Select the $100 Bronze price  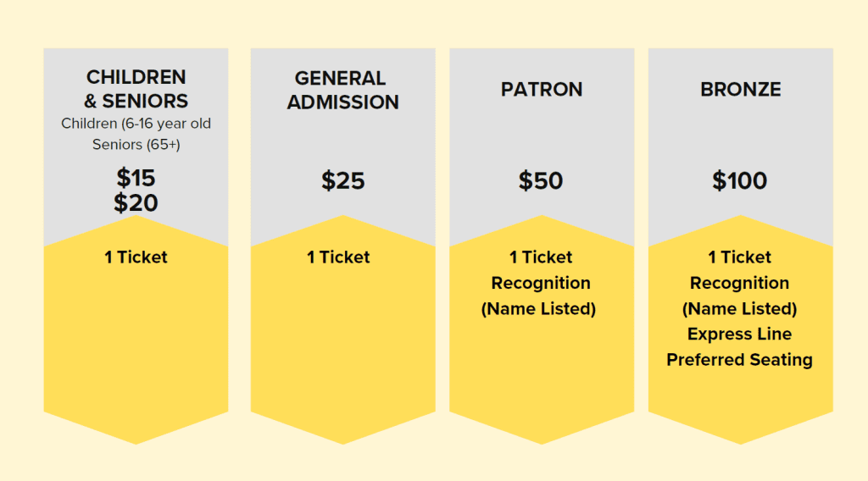click(740, 180)
